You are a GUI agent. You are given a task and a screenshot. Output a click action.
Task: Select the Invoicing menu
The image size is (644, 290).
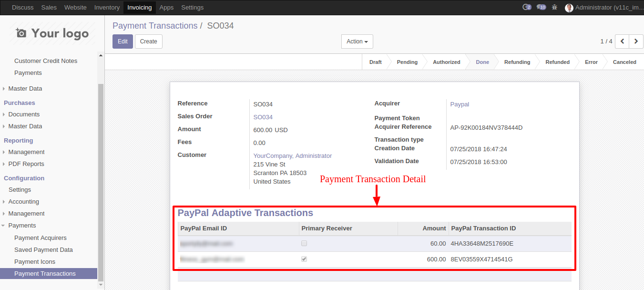140,7
